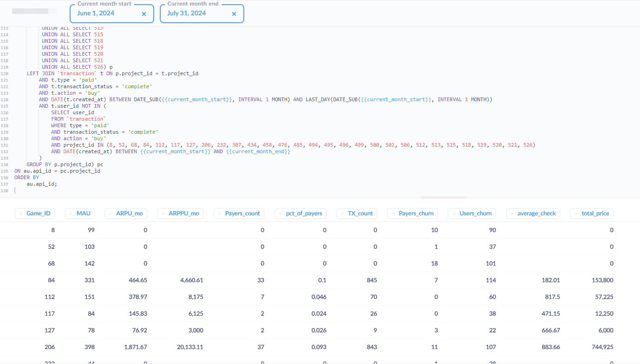
Task: Select the total_price column header
Action: (x=591, y=214)
